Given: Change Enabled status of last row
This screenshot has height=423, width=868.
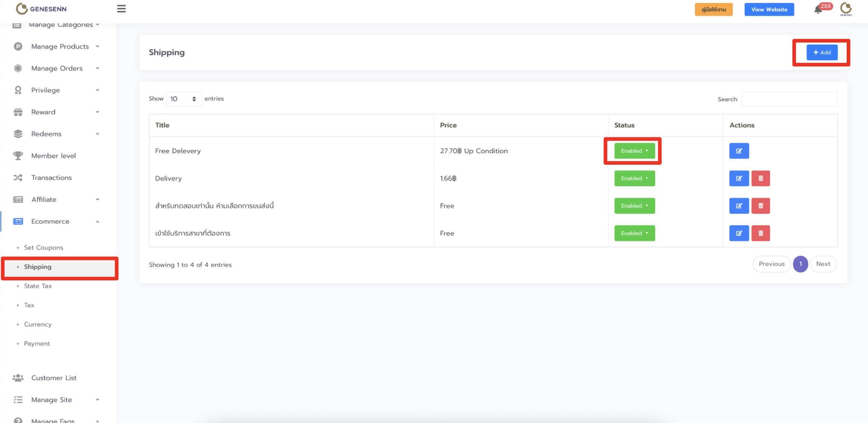Looking at the screenshot, I should (x=634, y=233).
